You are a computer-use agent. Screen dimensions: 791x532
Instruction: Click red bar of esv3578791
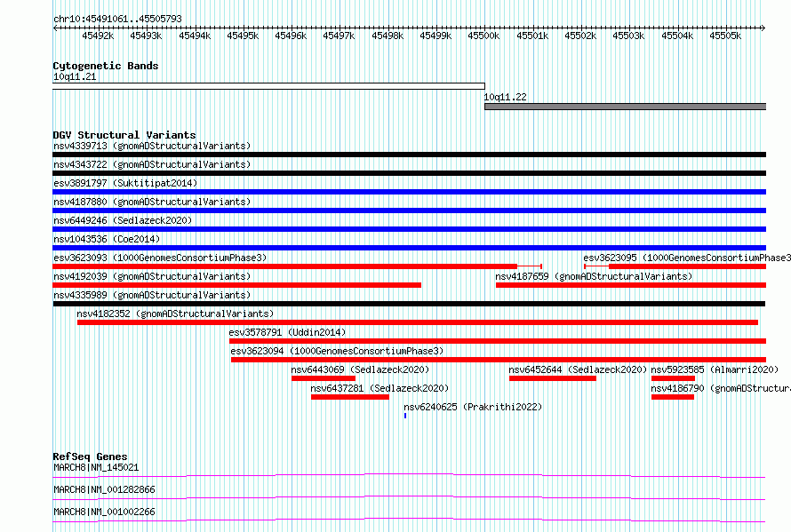[498, 341]
